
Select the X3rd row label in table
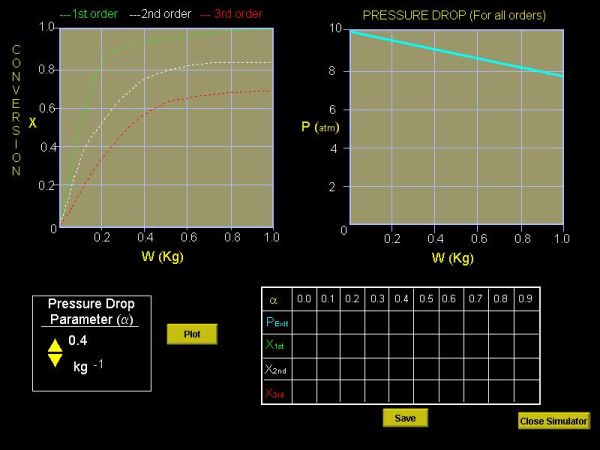point(275,393)
